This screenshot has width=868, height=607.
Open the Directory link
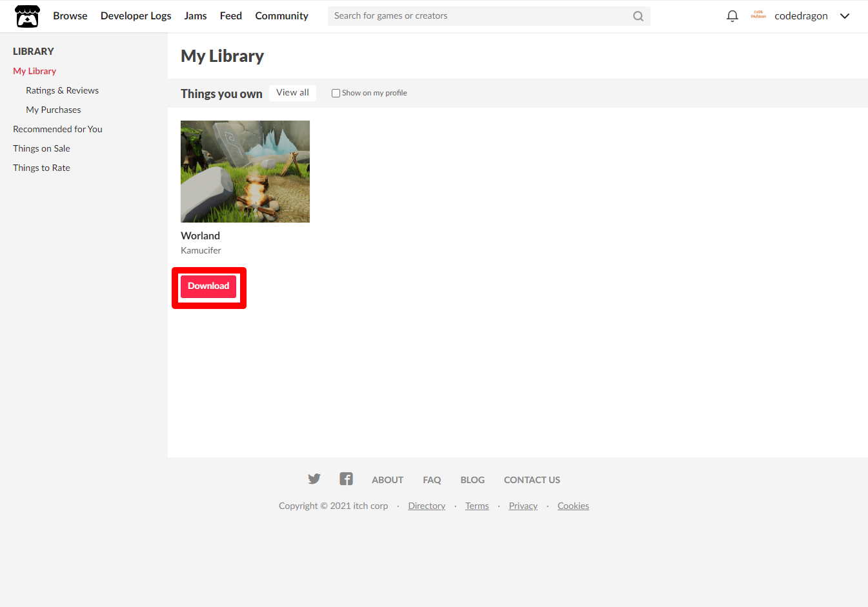(x=427, y=506)
